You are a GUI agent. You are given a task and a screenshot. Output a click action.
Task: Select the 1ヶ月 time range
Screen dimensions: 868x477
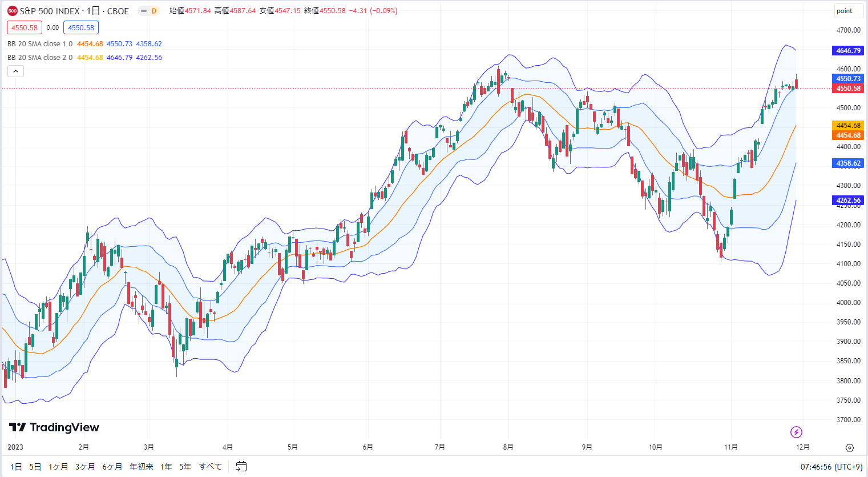[x=58, y=467]
